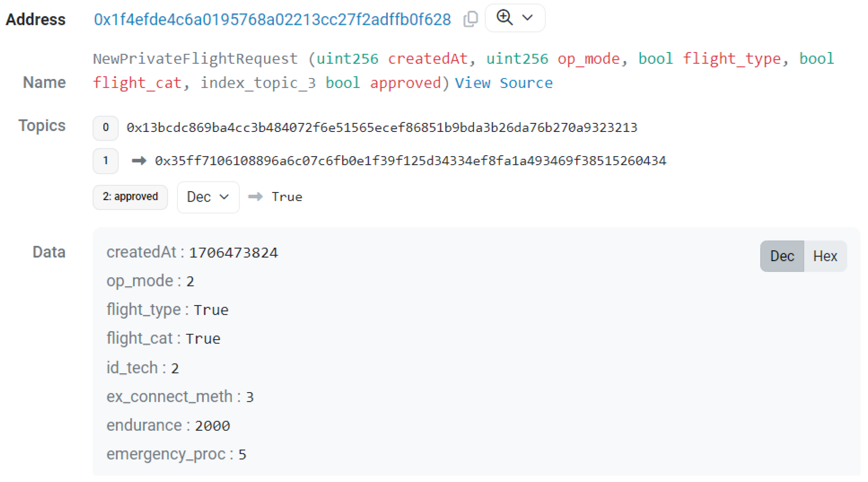The image size is (868, 482).
Task: Select the topic 1 hash 0x35ff7106
Action: click(x=410, y=161)
